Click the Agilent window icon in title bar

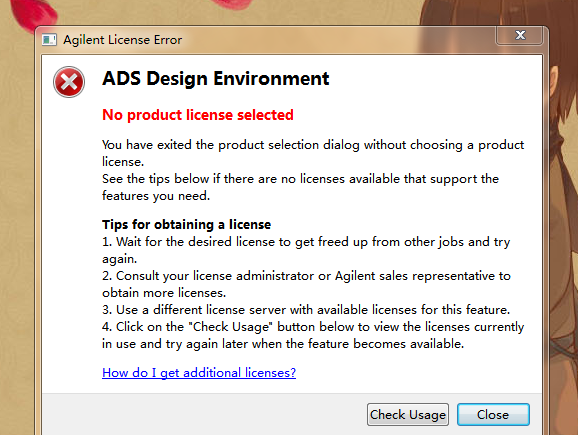49,40
